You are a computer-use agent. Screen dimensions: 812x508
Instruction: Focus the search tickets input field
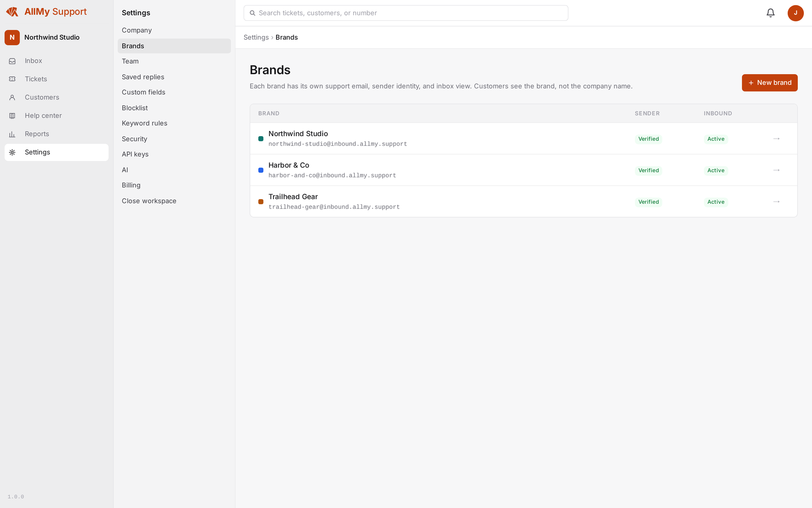click(406, 13)
